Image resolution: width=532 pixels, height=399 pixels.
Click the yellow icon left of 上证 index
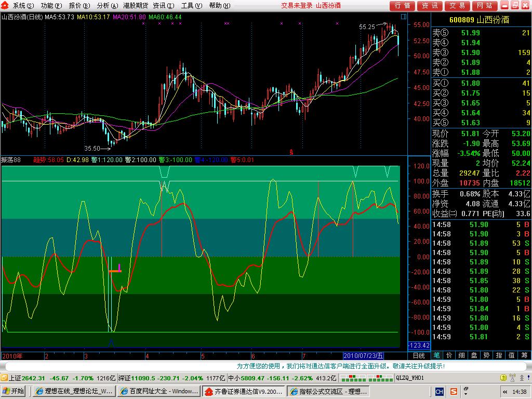[x=4, y=378]
